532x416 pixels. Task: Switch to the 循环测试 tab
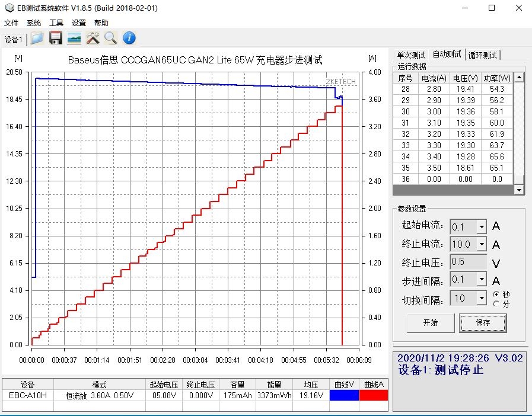483,55
